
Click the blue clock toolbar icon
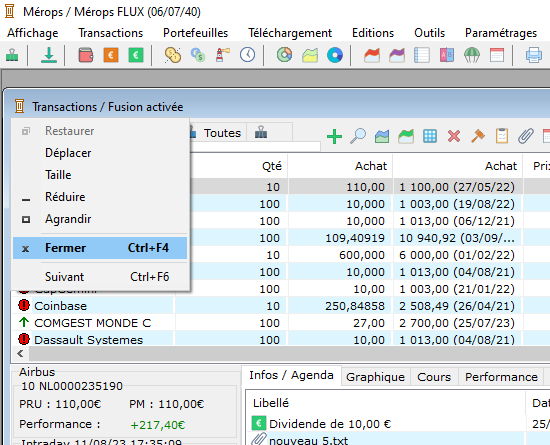coord(248,55)
